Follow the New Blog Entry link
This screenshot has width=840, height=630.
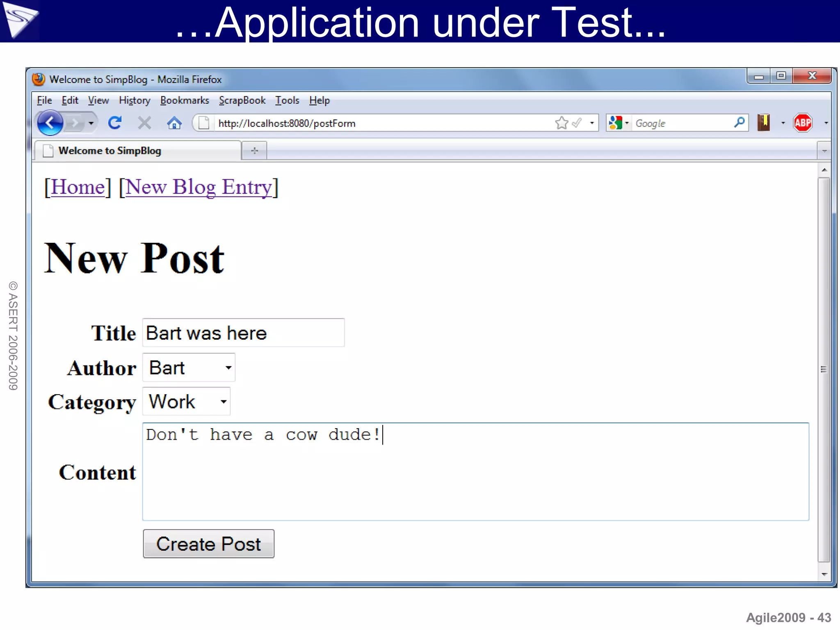coord(199,187)
